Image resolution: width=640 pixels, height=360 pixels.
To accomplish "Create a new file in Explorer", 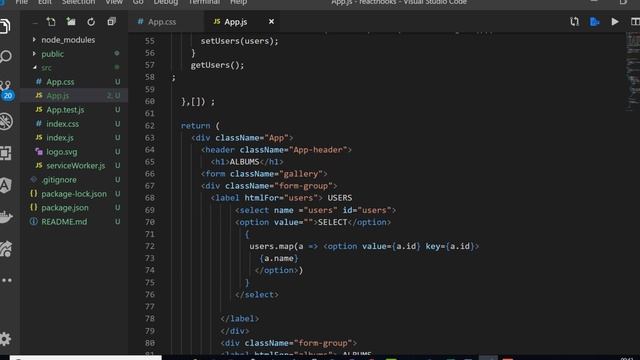I will (x=51, y=22).
